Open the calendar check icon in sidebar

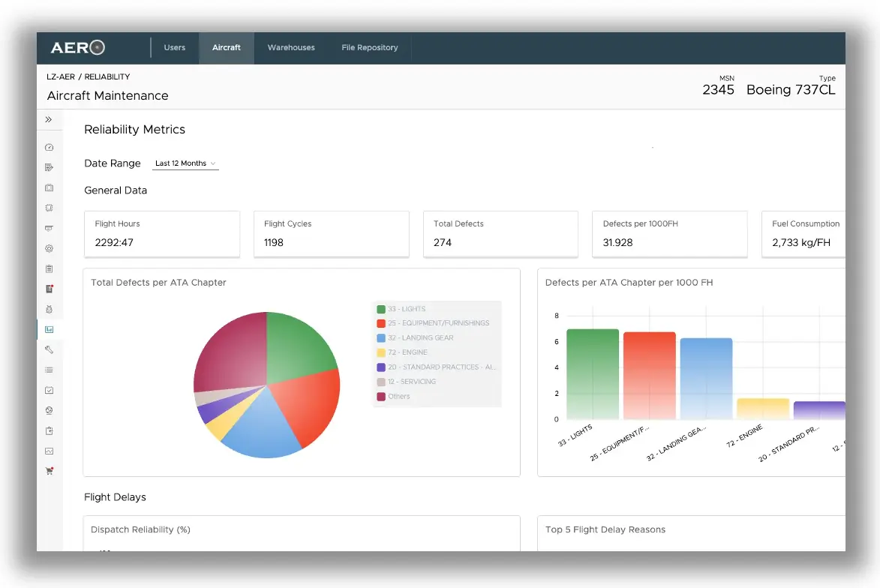tap(50, 390)
